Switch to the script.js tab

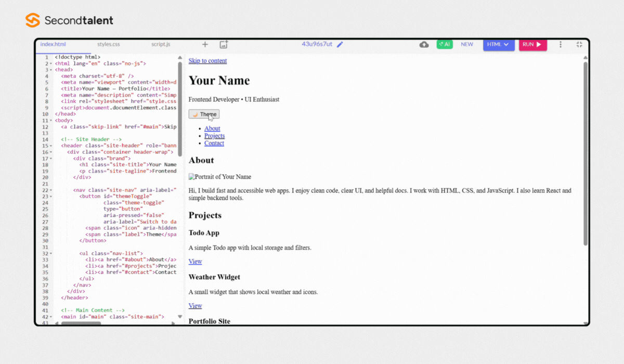(161, 45)
